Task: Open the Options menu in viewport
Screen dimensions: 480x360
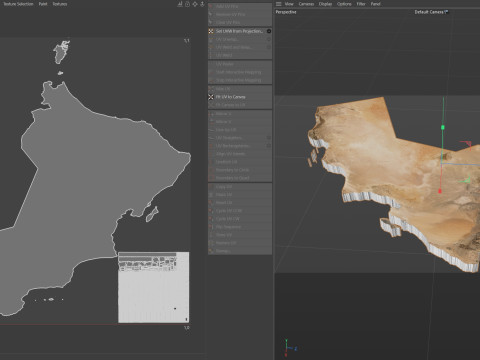Action: pyautogui.click(x=344, y=4)
